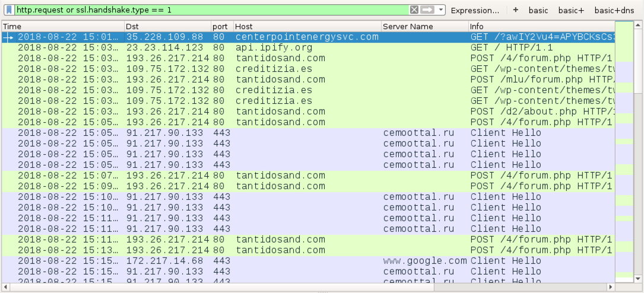Sort by the Dst column header
This screenshot has width=644, height=293.
click(168, 26)
